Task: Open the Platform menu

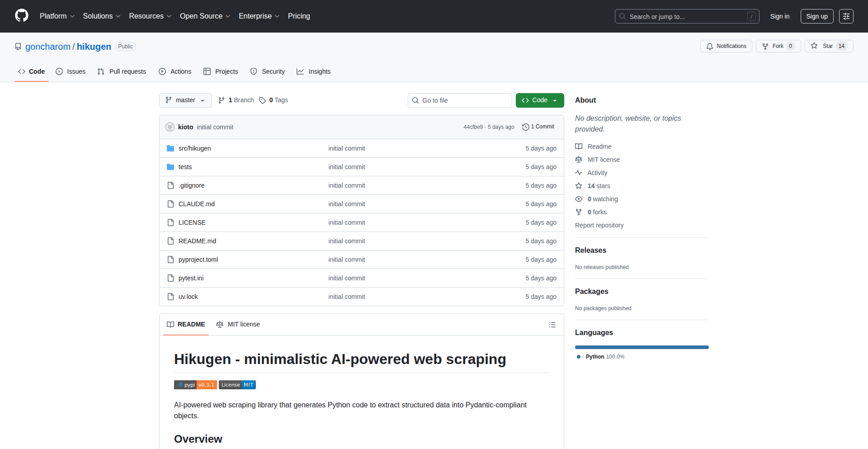Action: [x=57, y=16]
